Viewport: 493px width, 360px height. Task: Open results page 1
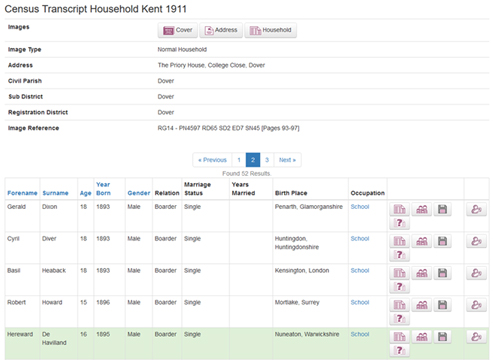[x=239, y=160]
